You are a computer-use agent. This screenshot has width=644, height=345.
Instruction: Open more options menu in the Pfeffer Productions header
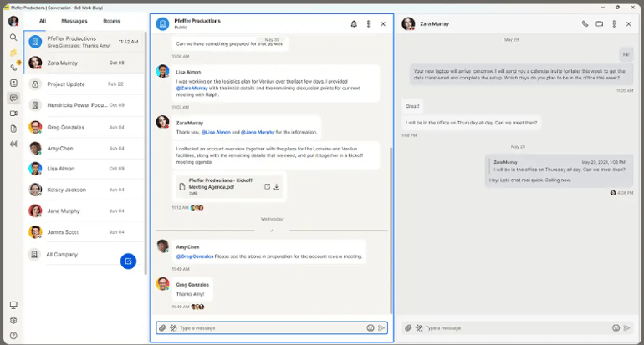click(x=368, y=24)
